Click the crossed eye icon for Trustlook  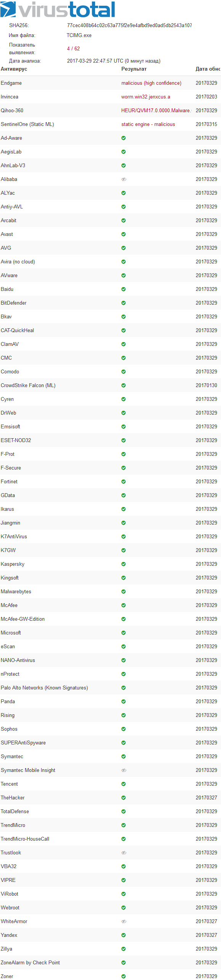(124, 853)
